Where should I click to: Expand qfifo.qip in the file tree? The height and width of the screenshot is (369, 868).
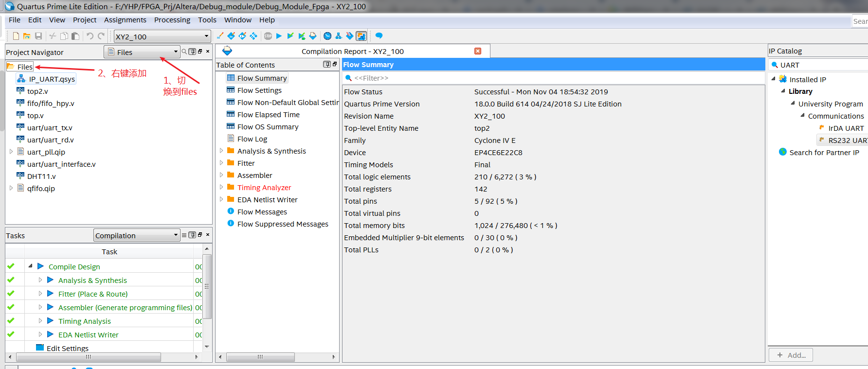[x=11, y=188]
